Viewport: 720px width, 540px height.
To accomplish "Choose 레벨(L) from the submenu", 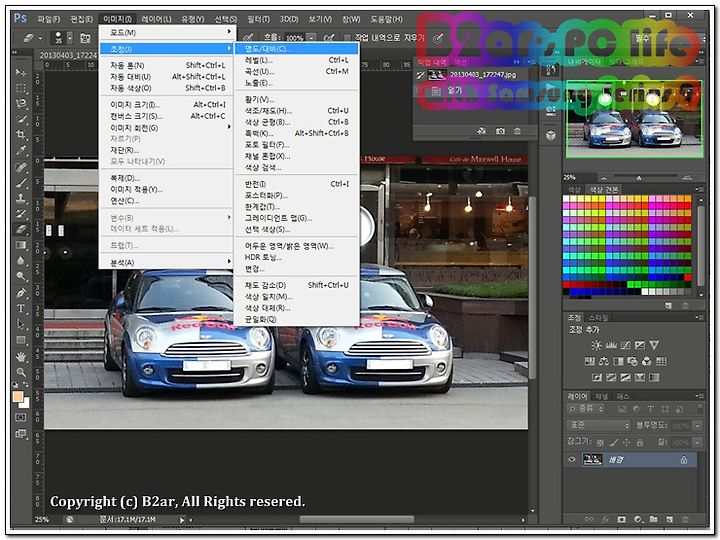I will 296,60.
